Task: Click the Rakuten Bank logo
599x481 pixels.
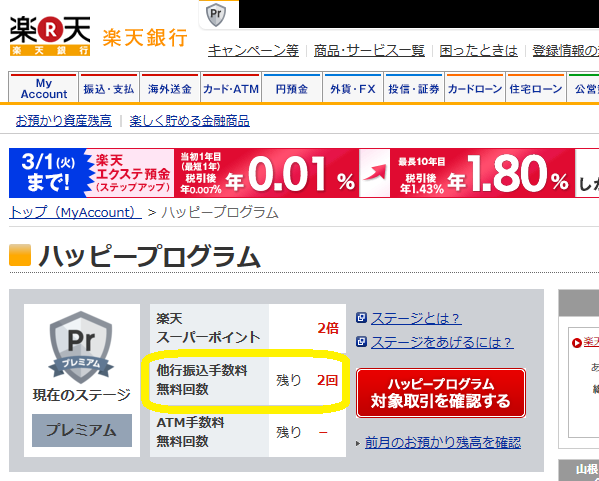Action: click(50, 36)
